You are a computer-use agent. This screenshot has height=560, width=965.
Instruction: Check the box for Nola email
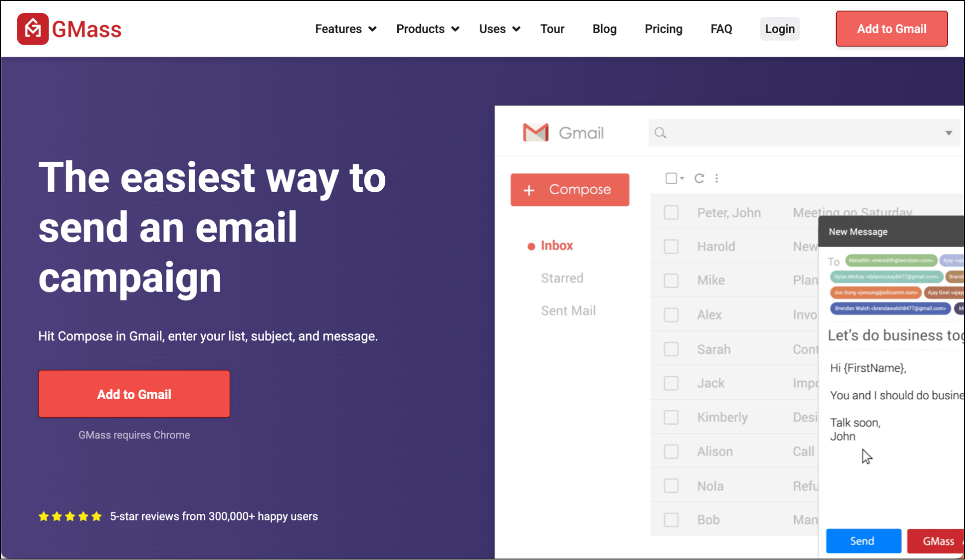pos(671,486)
